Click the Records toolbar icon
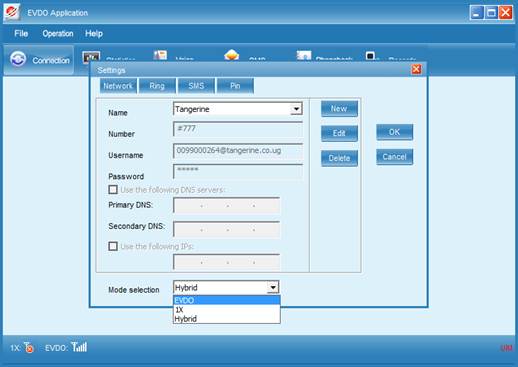Image resolution: width=518 pixels, height=367 pixels. coord(370,56)
